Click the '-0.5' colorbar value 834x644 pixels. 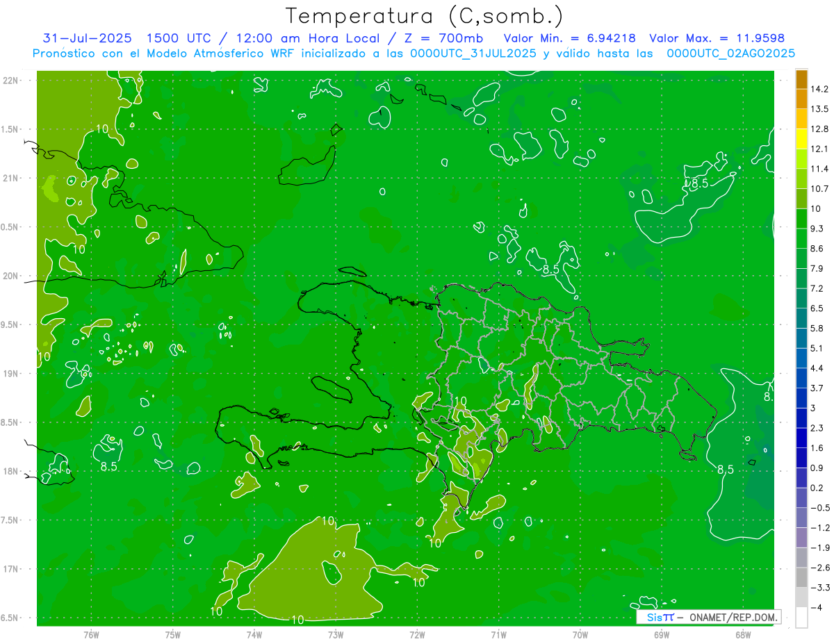[820, 508]
